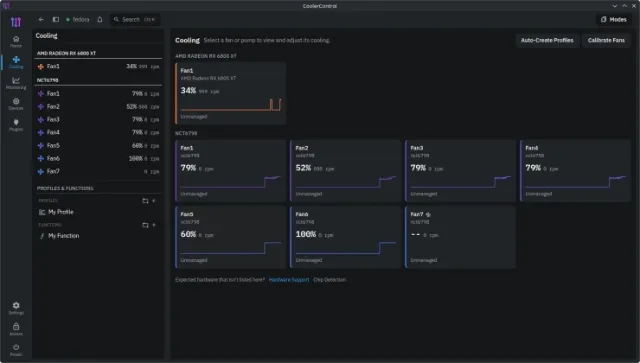
Task: Click the Cooling panel heading in sidebar
Action: (x=47, y=36)
